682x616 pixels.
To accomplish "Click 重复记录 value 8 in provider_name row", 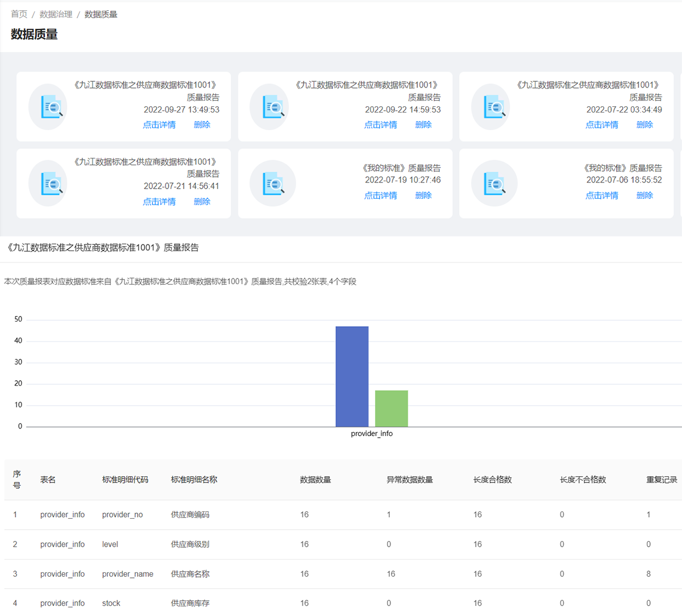I will click(x=648, y=574).
